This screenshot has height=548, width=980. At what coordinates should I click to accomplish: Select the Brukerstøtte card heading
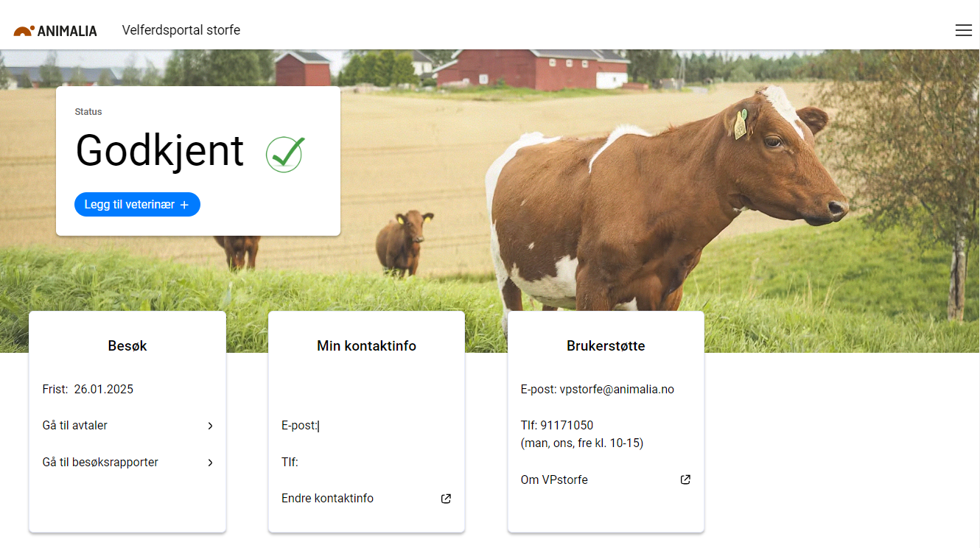(x=606, y=345)
